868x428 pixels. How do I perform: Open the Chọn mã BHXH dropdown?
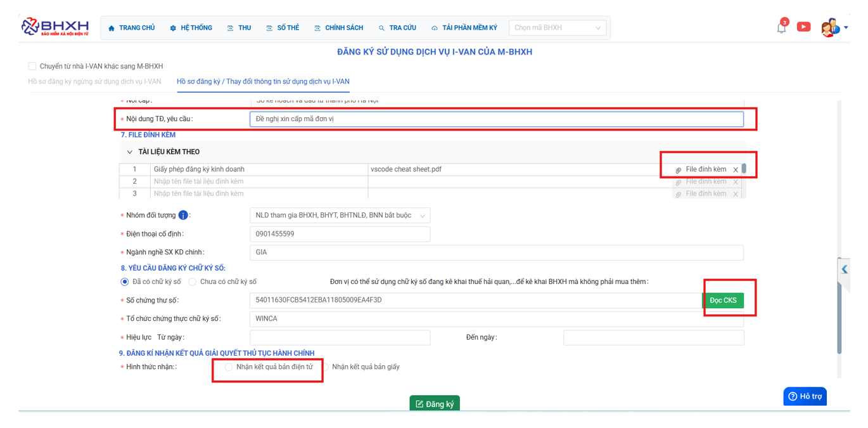coord(558,28)
